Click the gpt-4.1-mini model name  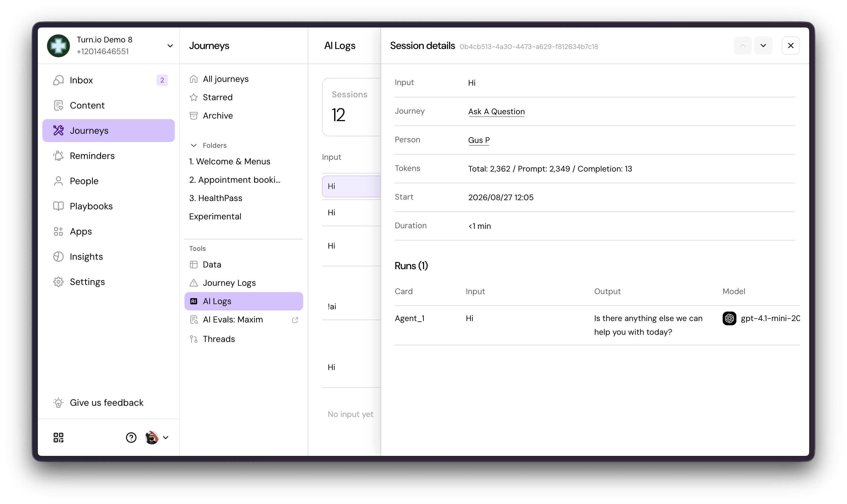[770, 318]
